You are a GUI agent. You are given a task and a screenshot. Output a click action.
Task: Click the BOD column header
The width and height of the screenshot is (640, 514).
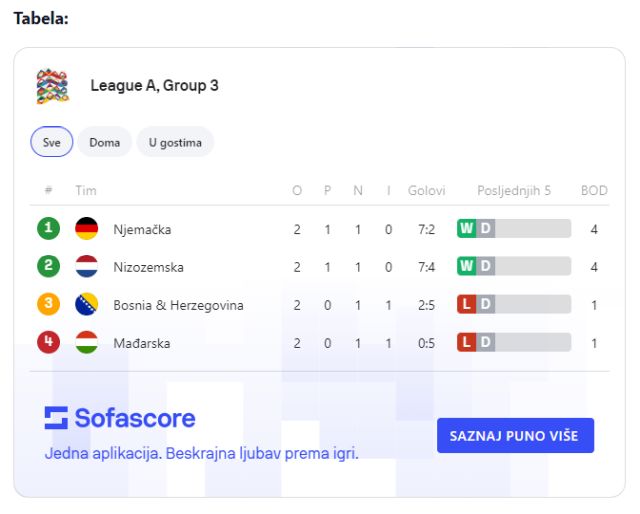click(594, 190)
